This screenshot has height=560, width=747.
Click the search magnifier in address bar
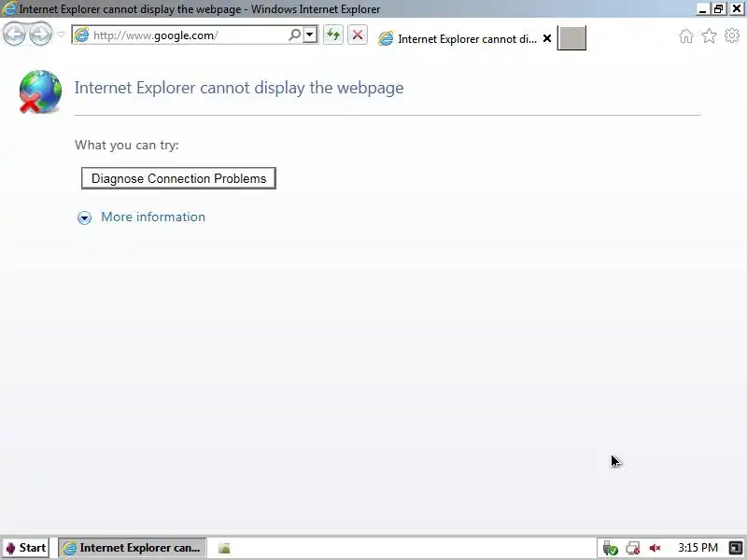point(295,35)
